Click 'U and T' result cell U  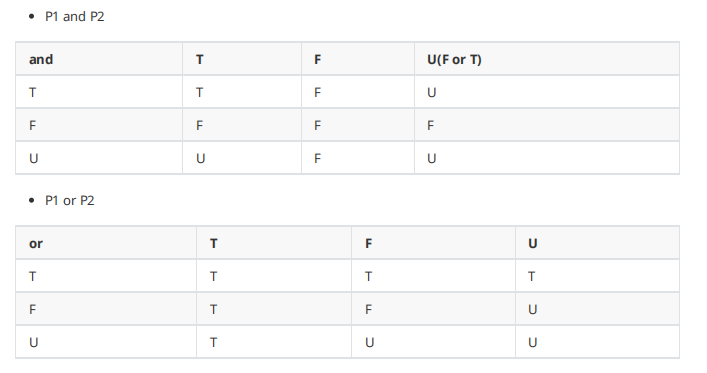coord(242,158)
